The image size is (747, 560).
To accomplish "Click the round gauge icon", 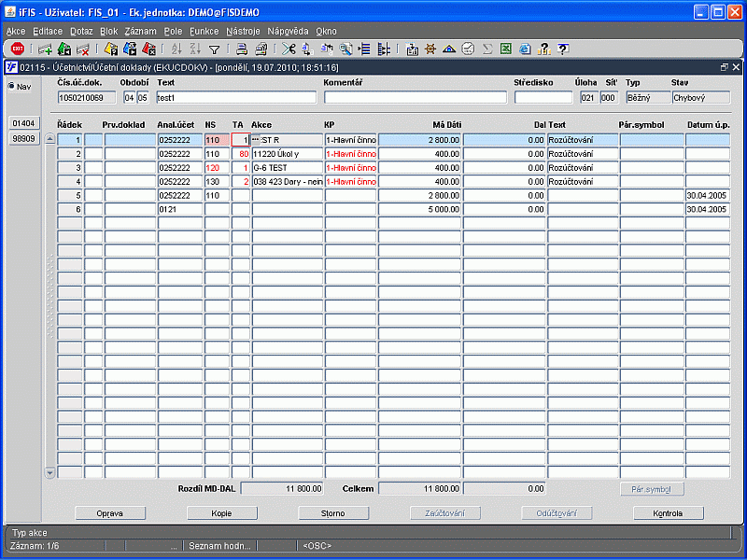I will pyautogui.click(x=469, y=49).
